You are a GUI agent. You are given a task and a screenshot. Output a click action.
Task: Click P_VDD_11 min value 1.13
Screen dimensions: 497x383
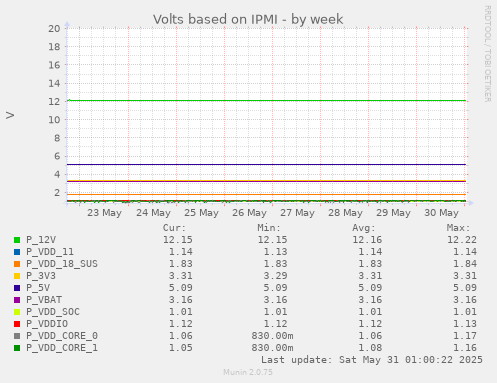click(x=275, y=252)
